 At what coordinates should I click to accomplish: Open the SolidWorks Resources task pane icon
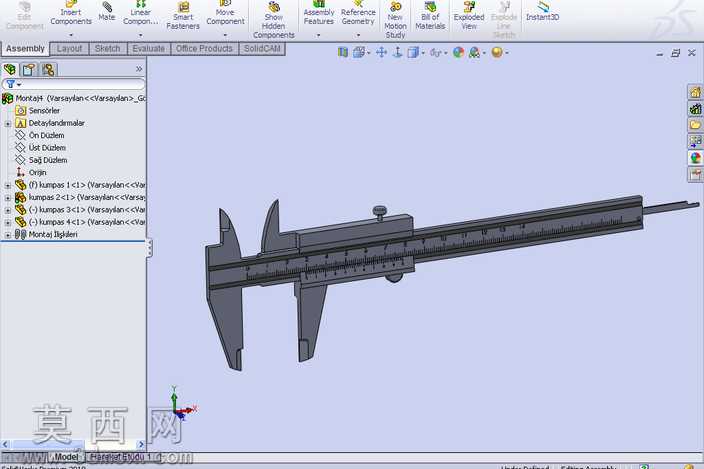[x=695, y=92]
